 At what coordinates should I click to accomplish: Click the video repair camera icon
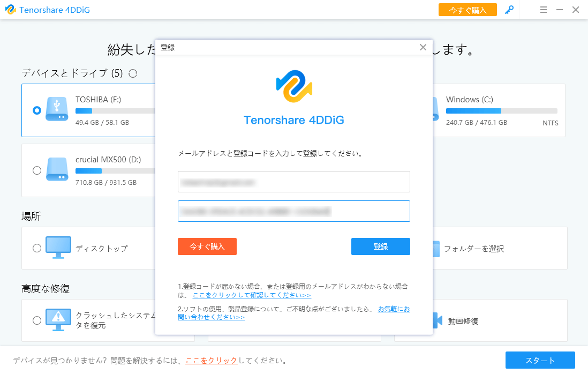click(x=437, y=321)
